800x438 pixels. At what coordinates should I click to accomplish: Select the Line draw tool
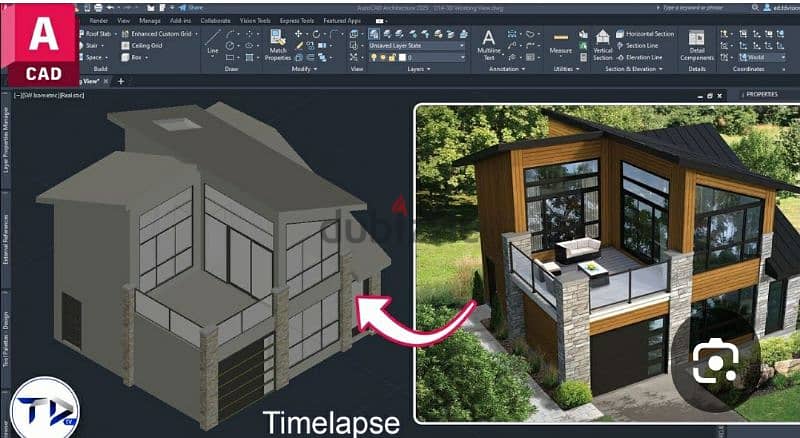(212, 43)
